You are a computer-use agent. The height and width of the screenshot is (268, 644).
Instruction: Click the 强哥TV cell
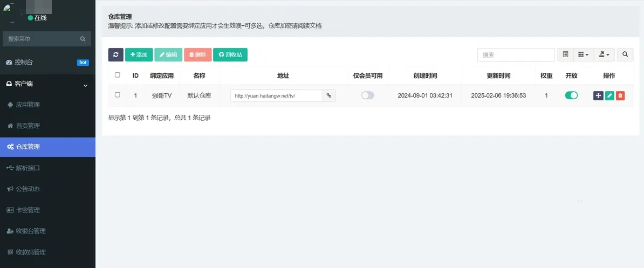162,95
